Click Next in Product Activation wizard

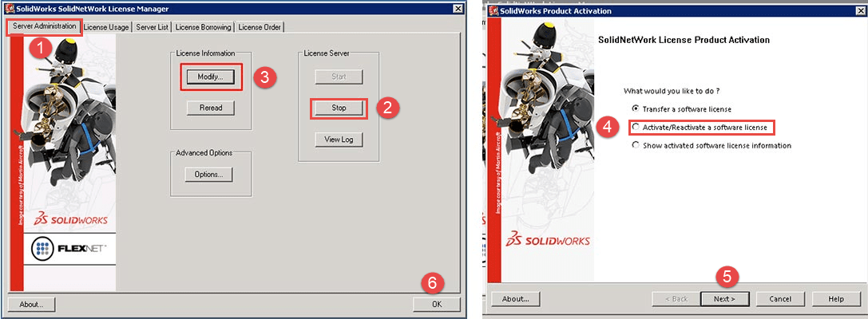[724, 299]
